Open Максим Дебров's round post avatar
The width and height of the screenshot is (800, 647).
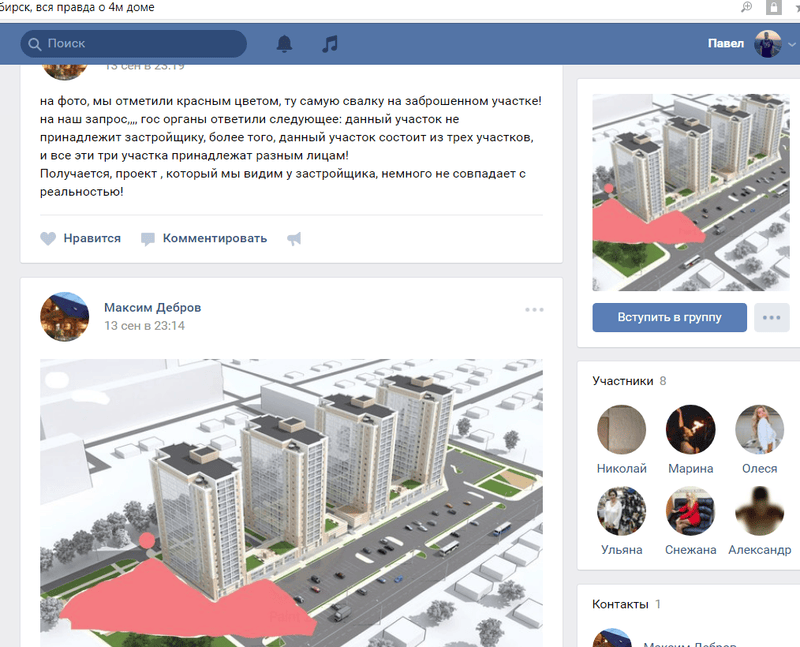coord(65,317)
